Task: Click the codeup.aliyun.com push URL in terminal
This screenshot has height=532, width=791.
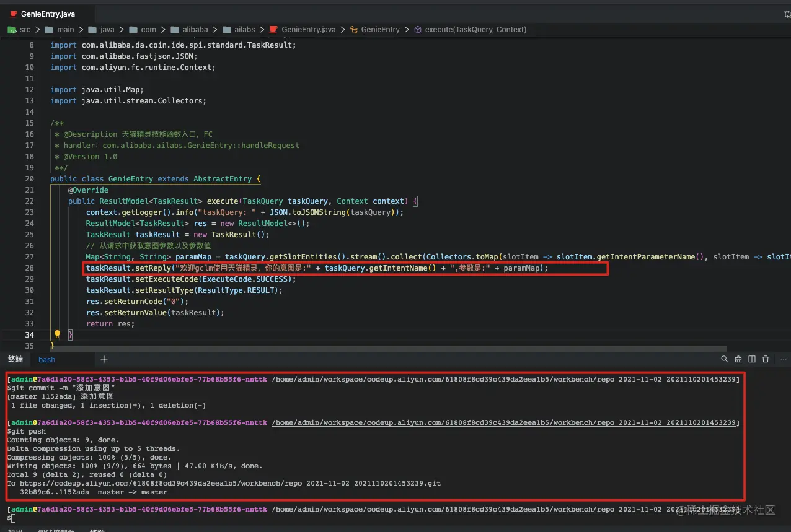Action: pyautogui.click(x=229, y=483)
